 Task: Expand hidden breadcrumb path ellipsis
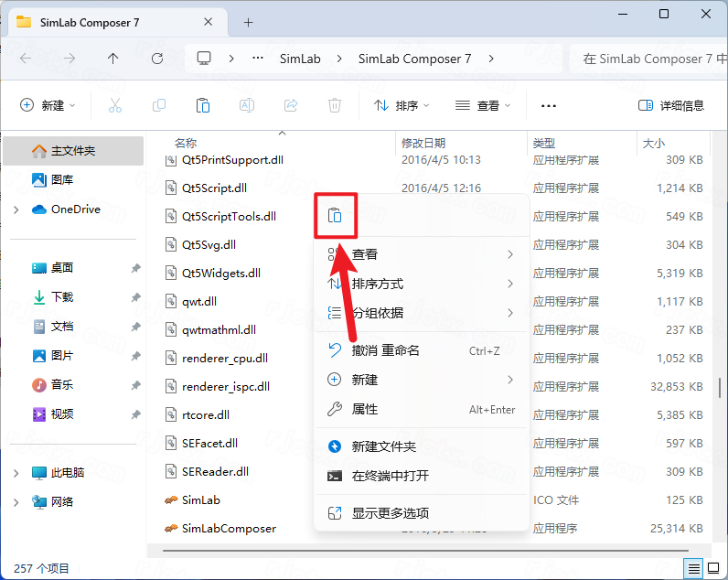click(258, 59)
